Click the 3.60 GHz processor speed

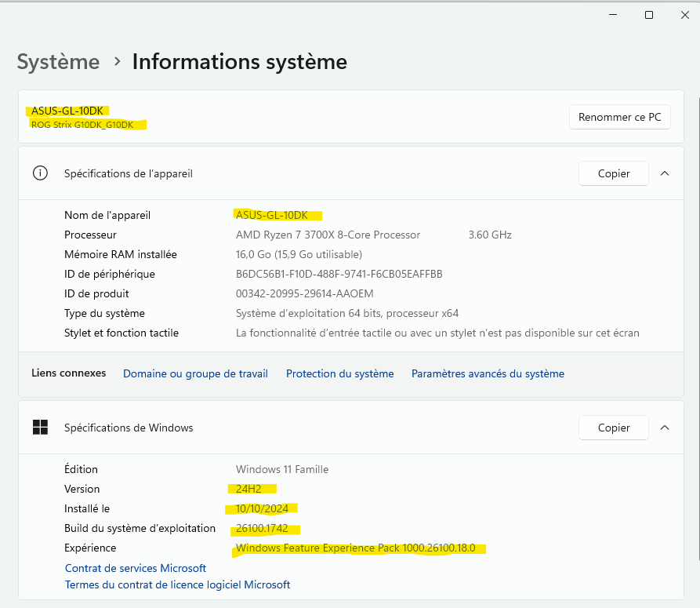pos(490,235)
